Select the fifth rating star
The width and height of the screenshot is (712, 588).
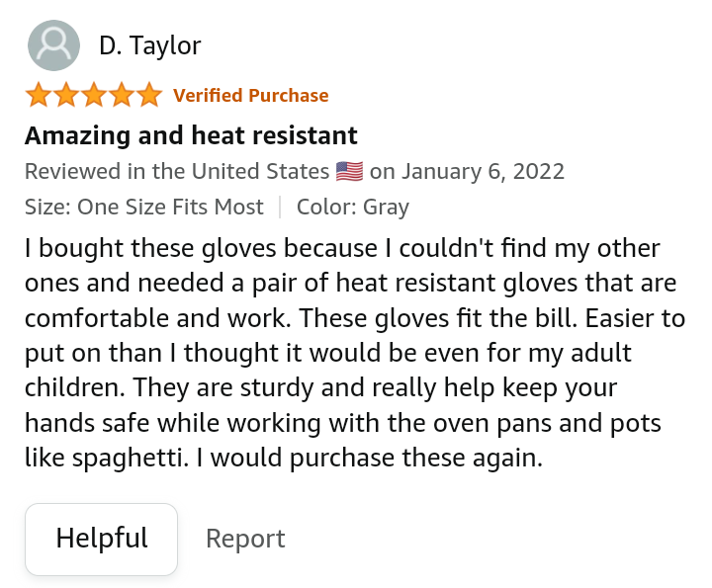tap(149, 95)
